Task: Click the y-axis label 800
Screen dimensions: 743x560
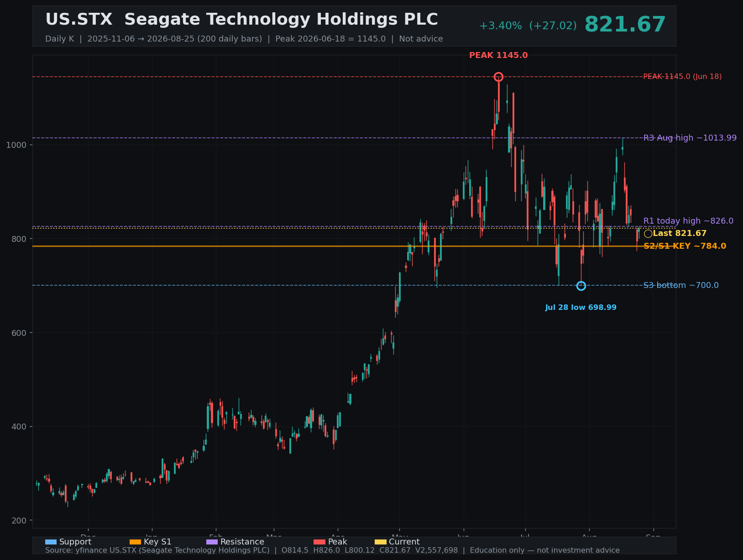Action: [x=19, y=239]
